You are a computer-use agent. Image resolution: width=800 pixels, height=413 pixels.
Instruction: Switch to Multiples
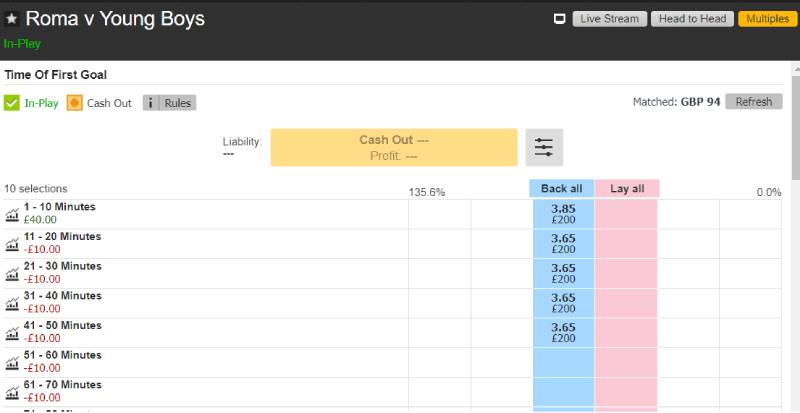pyautogui.click(x=765, y=19)
